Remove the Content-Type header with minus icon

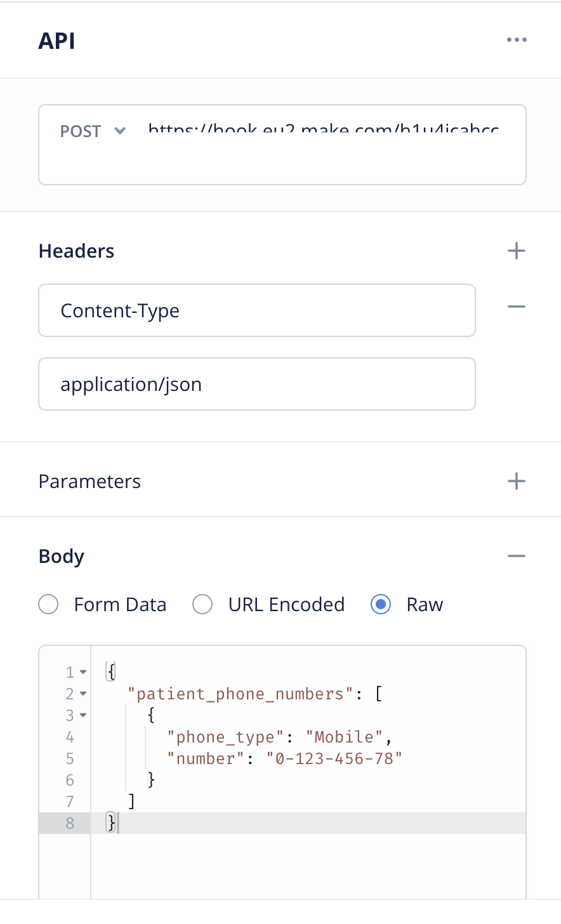[x=517, y=307]
